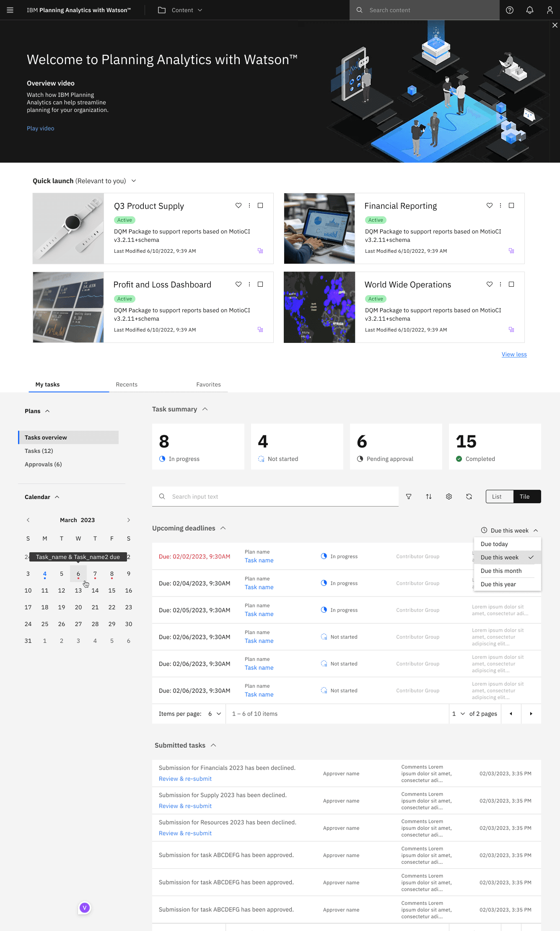Viewport: 560px width, 931px height.
Task: Open the Content dropdown in header
Action: 180,10
